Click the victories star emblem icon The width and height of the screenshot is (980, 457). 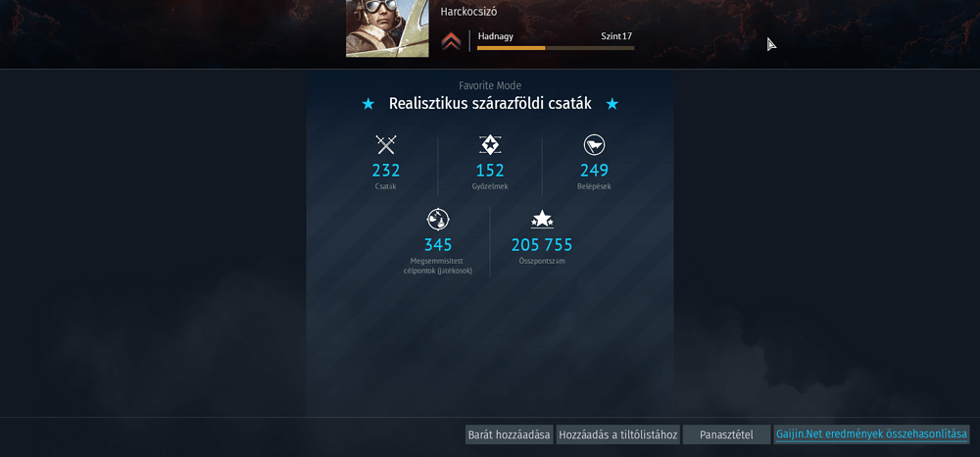[x=490, y=145]
